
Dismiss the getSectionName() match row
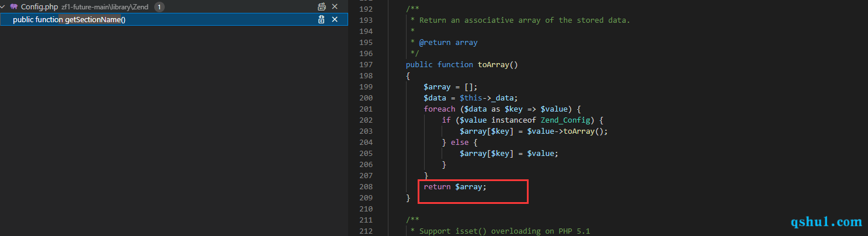335,19
